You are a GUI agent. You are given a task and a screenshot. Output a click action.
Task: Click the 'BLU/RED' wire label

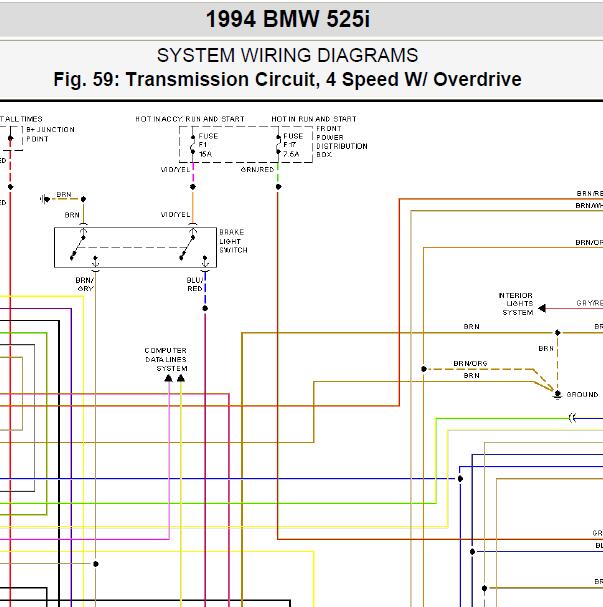(195, 284)
